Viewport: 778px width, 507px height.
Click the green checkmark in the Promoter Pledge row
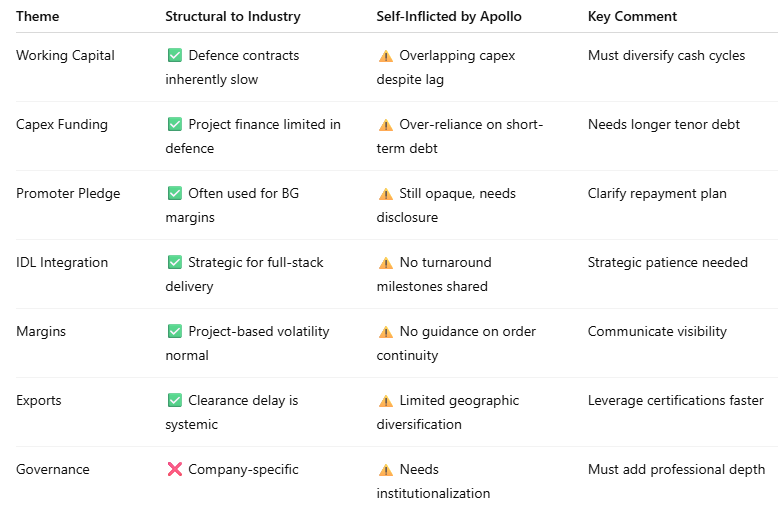(175, 194)
